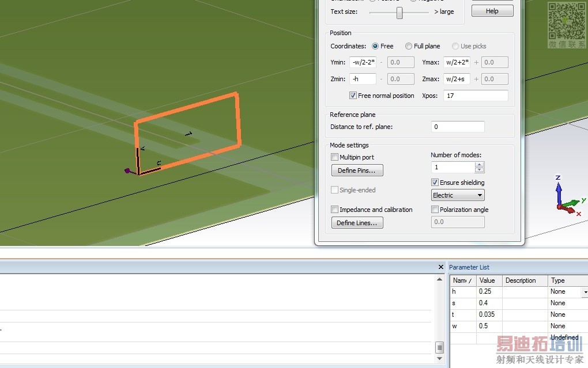Open the Electric shielding dropdown
This screenshot has height=368, width=588.
pos(458,195)
